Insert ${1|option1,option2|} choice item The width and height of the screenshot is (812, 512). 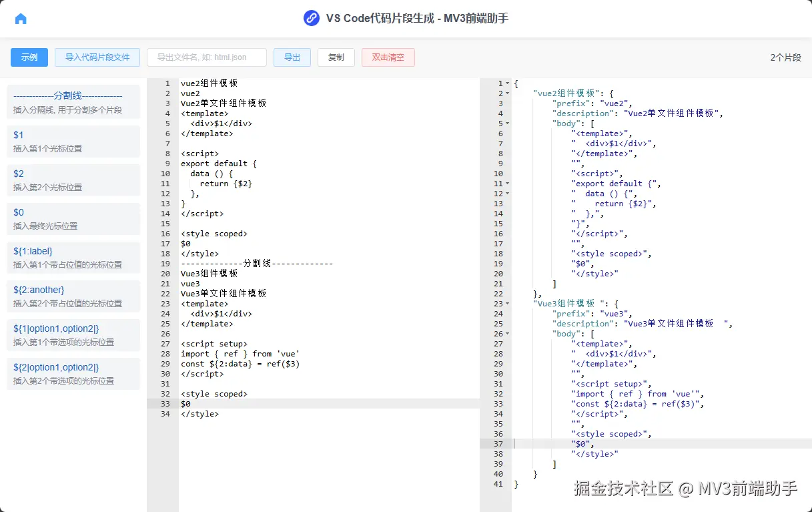pyautogui.click(x=73, y=334)
